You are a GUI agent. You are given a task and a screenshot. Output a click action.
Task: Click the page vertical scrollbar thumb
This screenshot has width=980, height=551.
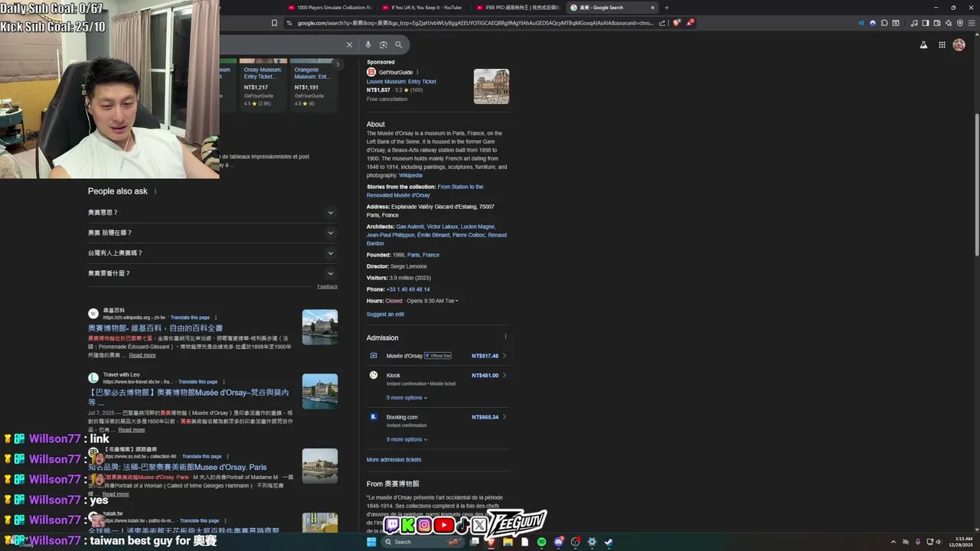click(976, 184)
